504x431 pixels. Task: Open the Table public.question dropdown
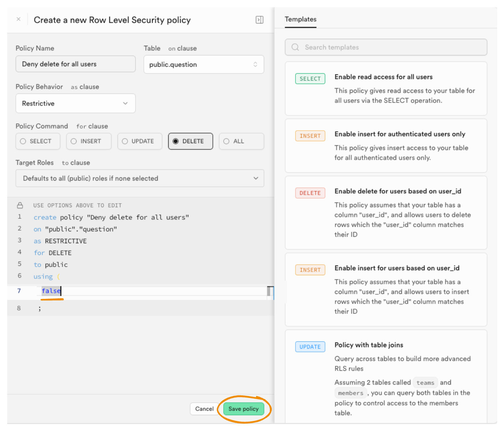[x=203, y=65]
